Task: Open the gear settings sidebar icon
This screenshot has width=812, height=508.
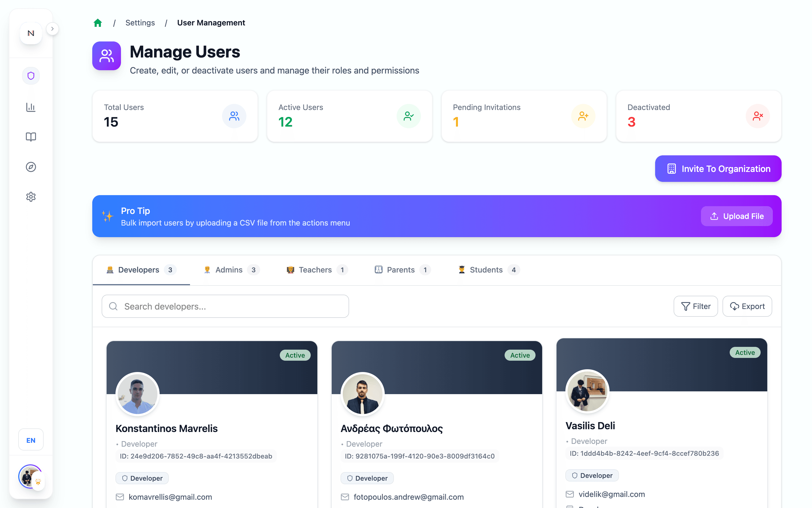Action: pos(31,197)
